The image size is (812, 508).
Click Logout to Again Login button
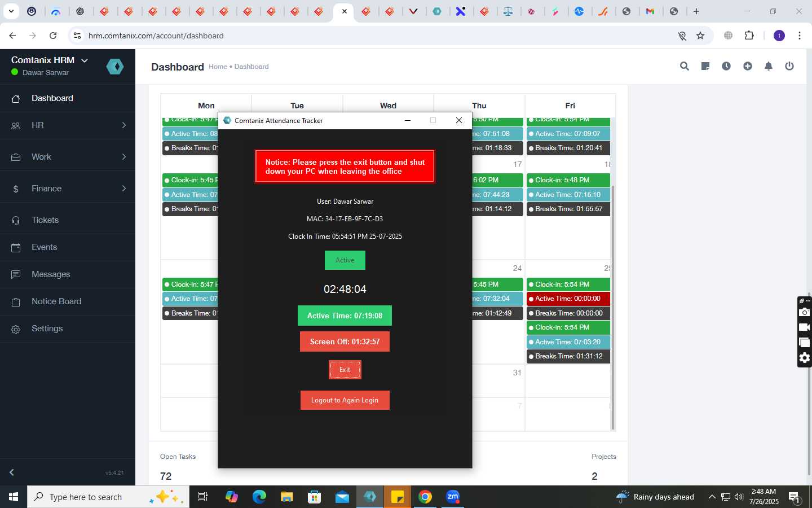pyautogui.click(x=345, y=400)
